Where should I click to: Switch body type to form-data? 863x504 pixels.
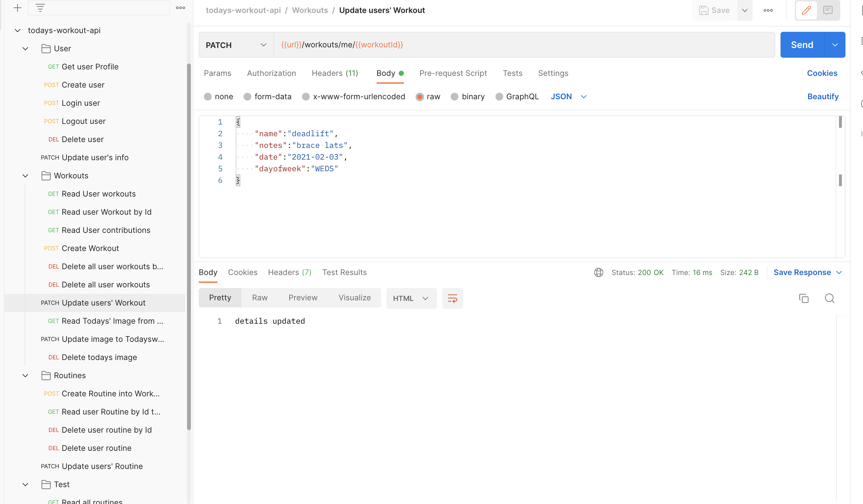[x=247, y=97]
